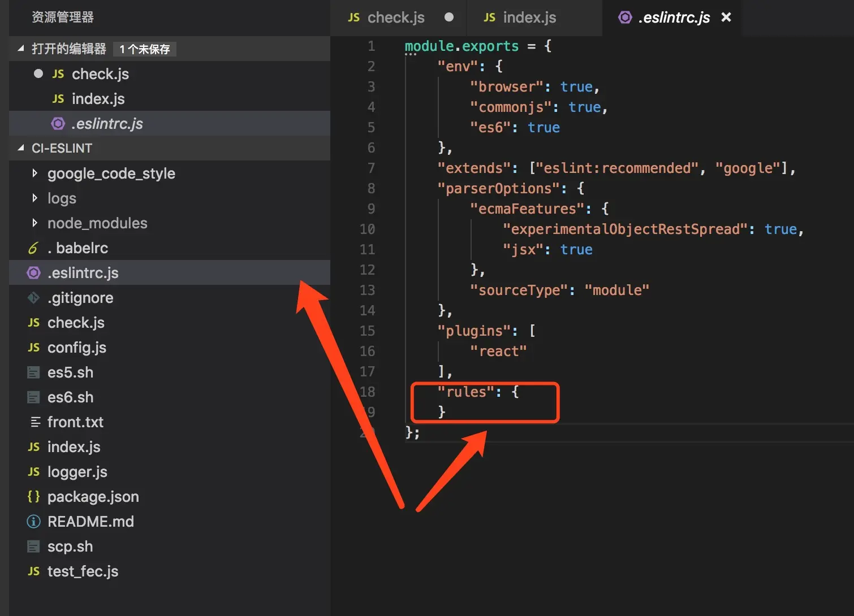Click the text file icon beside front.txt

35,422
